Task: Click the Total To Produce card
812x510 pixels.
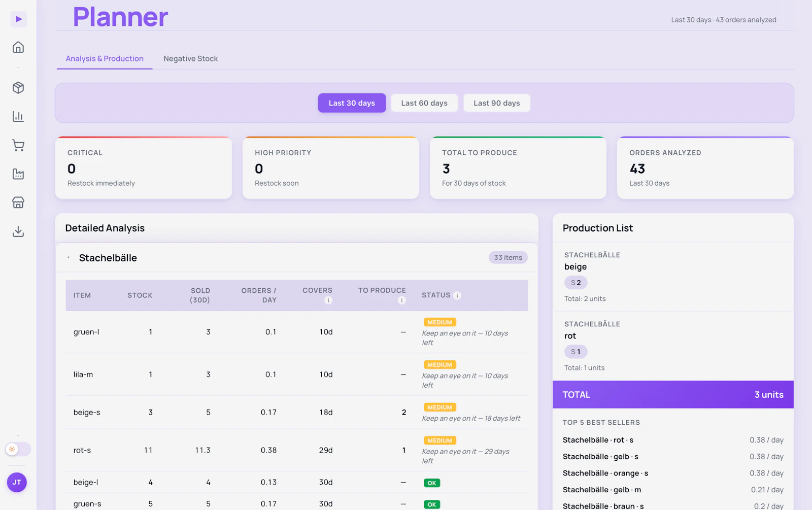Action: [x=518, y=167]
